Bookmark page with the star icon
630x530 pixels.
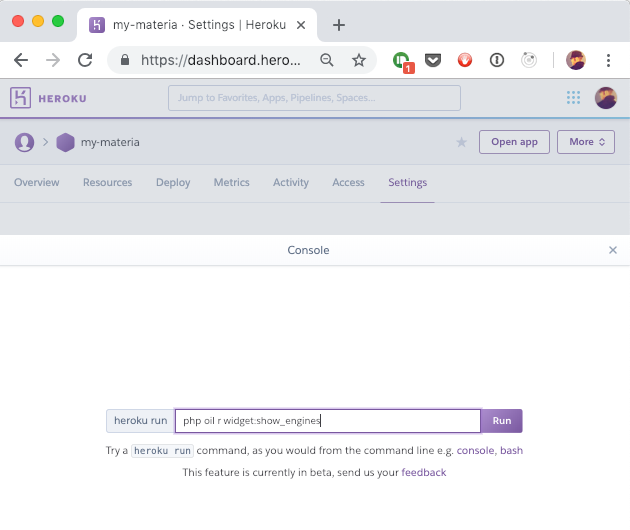pos(359,60)
